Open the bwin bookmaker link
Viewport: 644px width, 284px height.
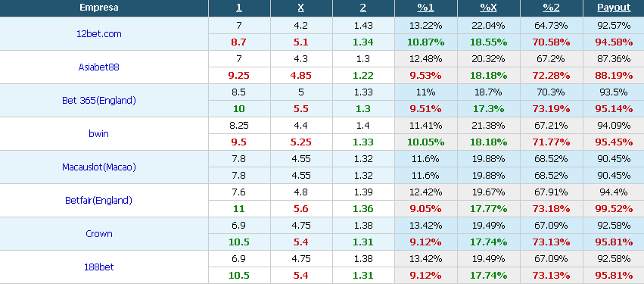(x=99, y=133)
